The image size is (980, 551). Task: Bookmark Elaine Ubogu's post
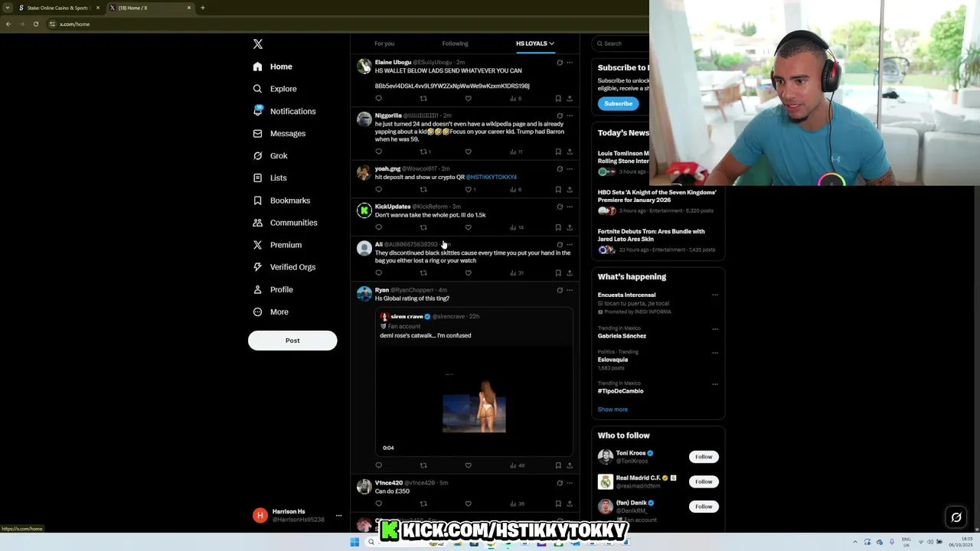point(558,98)
